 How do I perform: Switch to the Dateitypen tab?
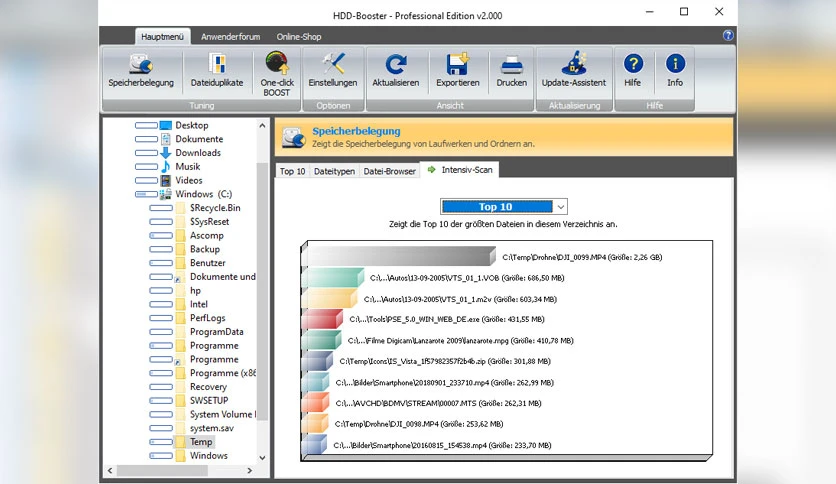(334, 171)
